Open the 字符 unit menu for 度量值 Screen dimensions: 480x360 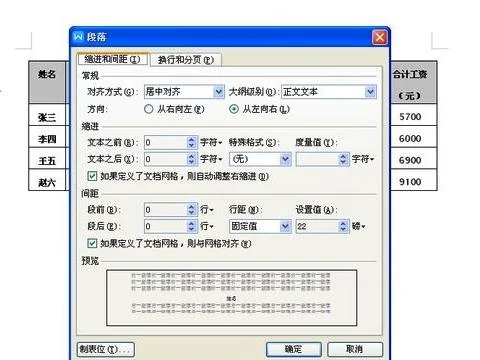[363, 159]
